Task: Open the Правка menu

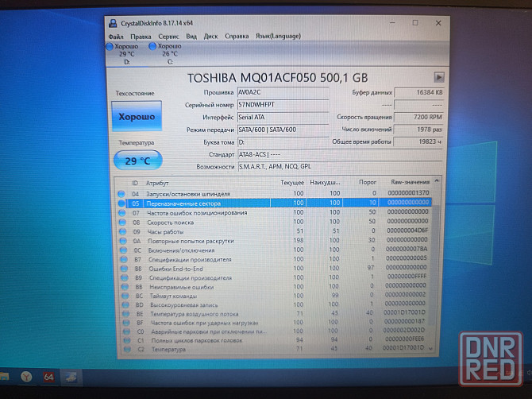Action: click(141, 37)
